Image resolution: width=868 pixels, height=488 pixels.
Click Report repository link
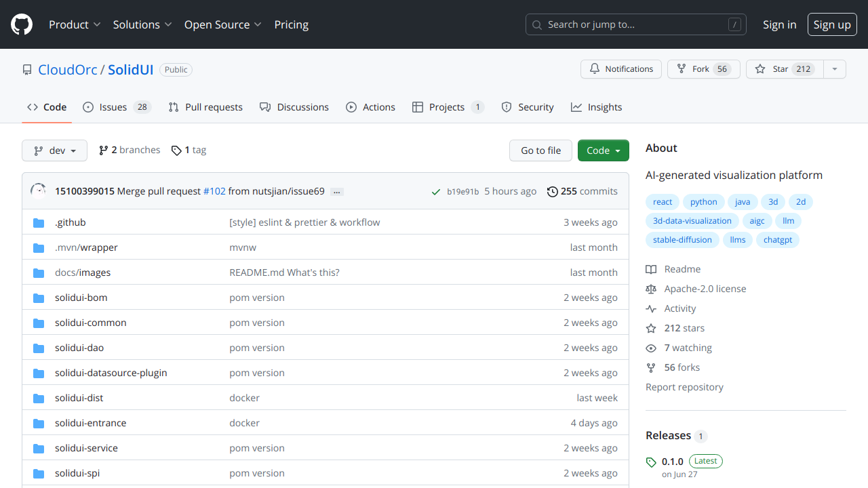[x=684, y=387]
